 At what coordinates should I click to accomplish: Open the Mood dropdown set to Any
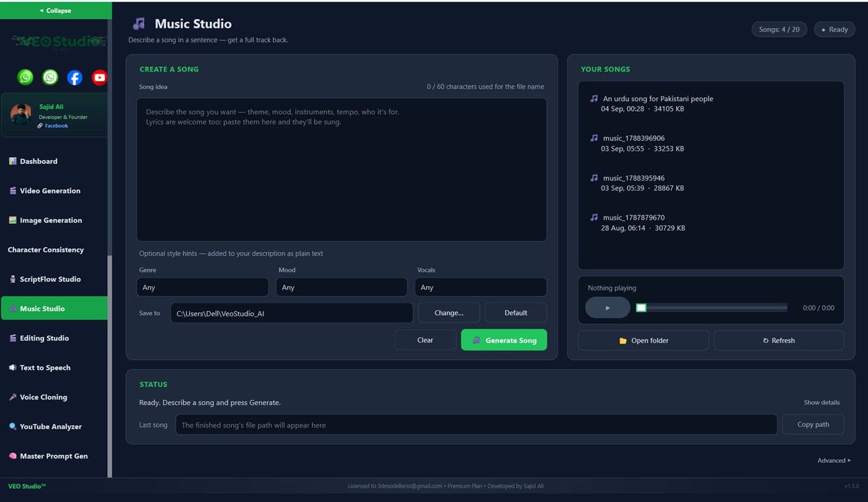pyautogui.click(x=342, y=287)
